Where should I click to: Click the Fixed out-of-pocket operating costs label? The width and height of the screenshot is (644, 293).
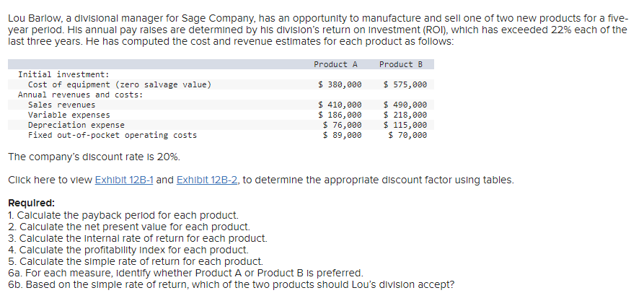113,135
